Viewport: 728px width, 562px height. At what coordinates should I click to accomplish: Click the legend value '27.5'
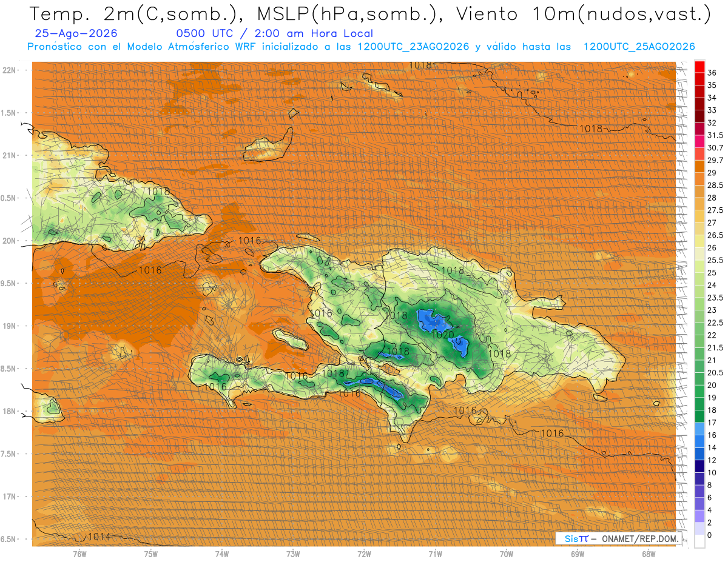click(x=715, y=210)
